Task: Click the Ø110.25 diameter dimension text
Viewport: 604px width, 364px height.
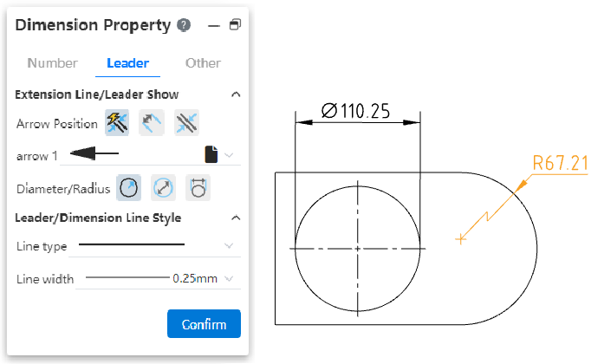Action: 357,110
